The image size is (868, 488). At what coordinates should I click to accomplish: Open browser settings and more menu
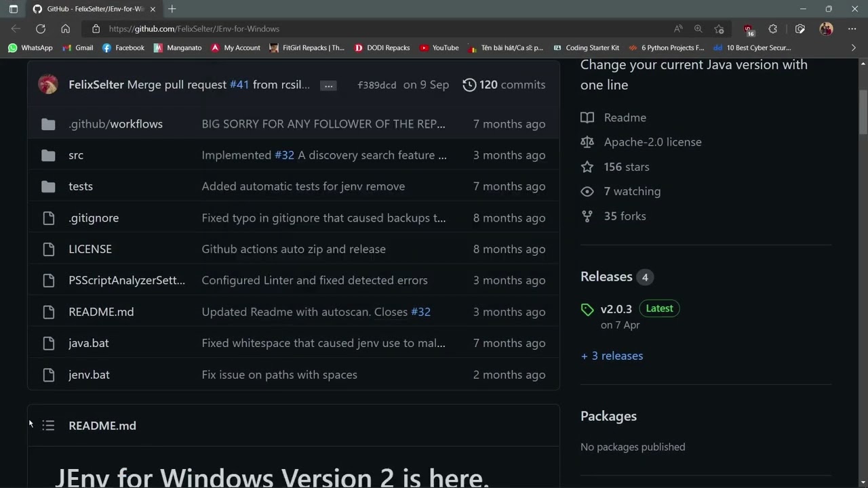click(852, 28)
